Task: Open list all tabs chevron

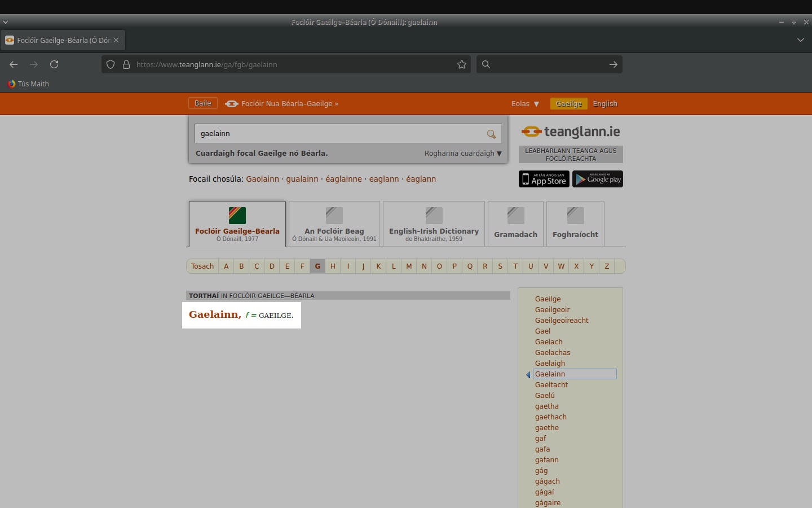Action: (800, 40)
